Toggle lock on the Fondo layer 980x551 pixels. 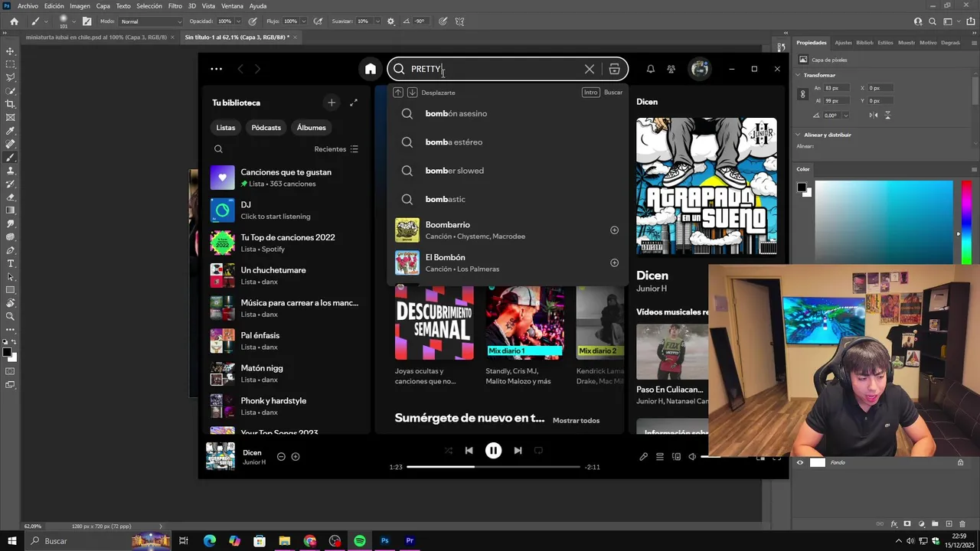[960, 462]
